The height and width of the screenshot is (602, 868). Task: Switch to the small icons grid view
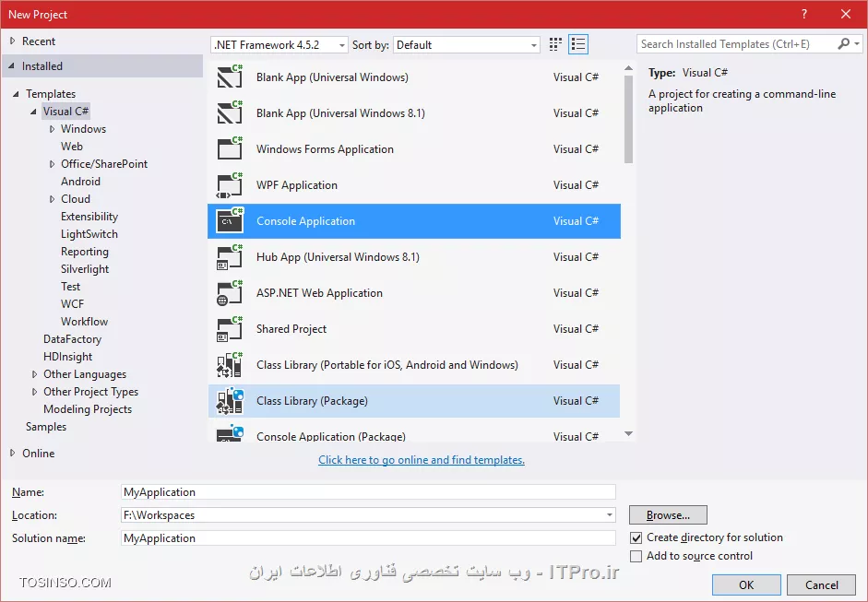click(x=555, y=44)
